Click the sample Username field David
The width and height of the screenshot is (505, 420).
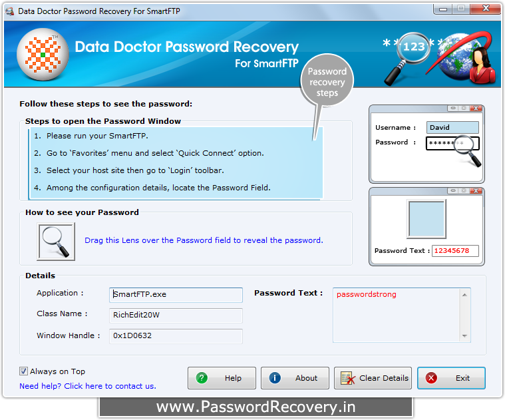pos(452,128)
